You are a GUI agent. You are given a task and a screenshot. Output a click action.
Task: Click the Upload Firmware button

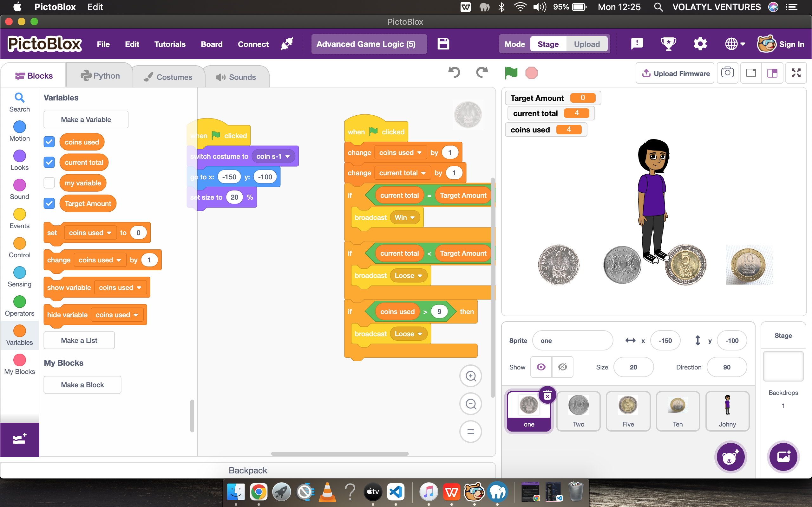coord(675,73)
